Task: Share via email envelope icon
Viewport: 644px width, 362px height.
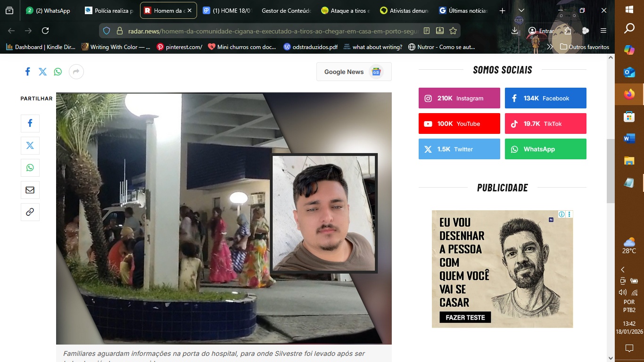Action: (x=30, y=190)
